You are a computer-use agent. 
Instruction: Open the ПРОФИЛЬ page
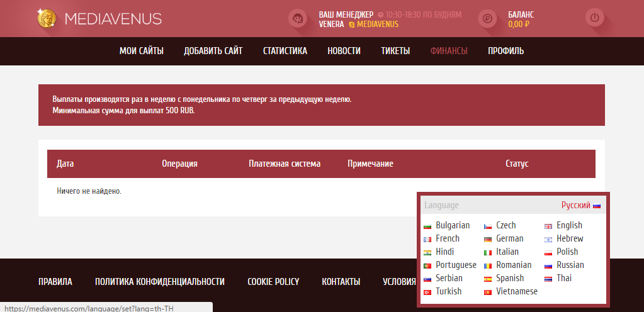[506, 51]
